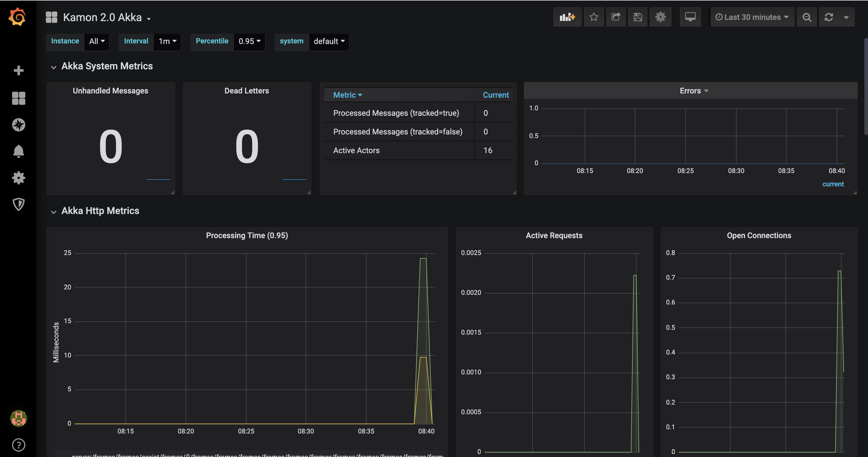
Task: Open the Explore compass in sidebar
Action: point(18,125)
